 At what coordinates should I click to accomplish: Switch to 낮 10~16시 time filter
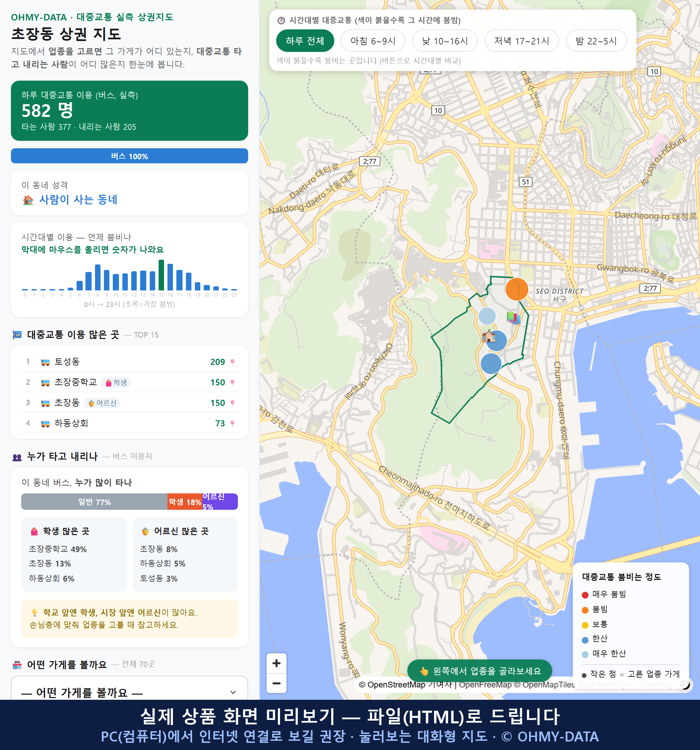[445, 41]
